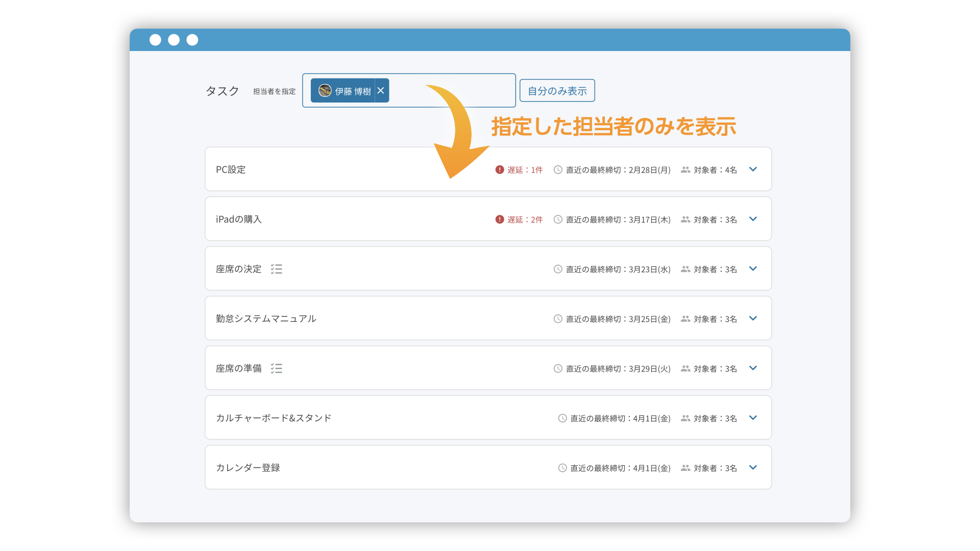Expand the PC設定 task details
This screenshot has height=551, width=980.
pos(753,169)
